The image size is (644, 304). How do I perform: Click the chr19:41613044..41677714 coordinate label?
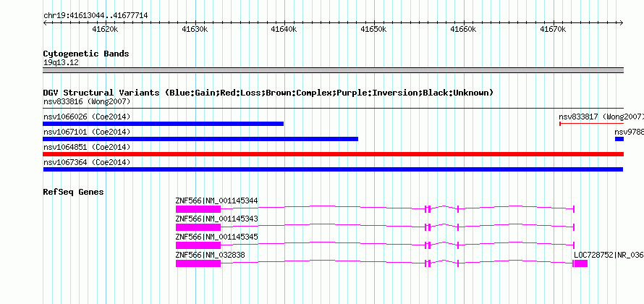[x=96, y=16]
